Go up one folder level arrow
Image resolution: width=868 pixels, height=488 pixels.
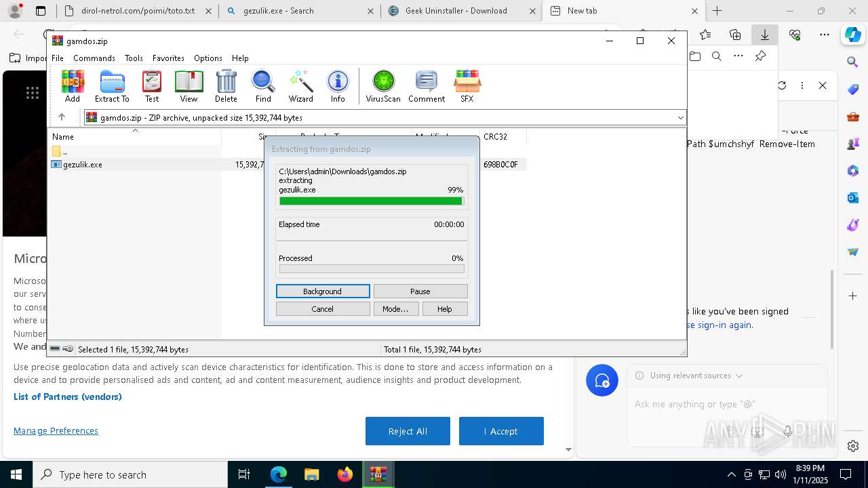[62, 117]
